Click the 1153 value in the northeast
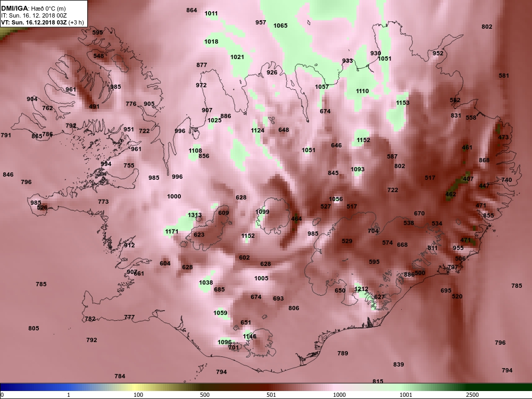 (403, 103)
